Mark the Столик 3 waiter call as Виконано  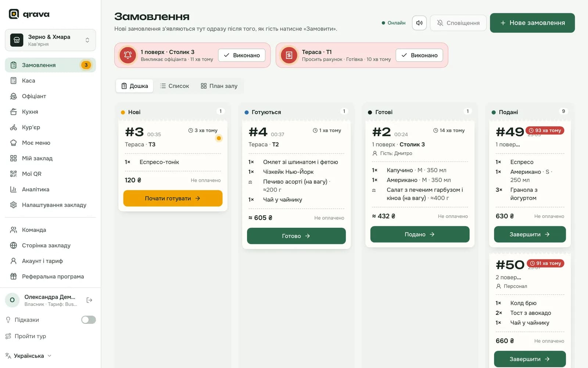tap(242, 55)
